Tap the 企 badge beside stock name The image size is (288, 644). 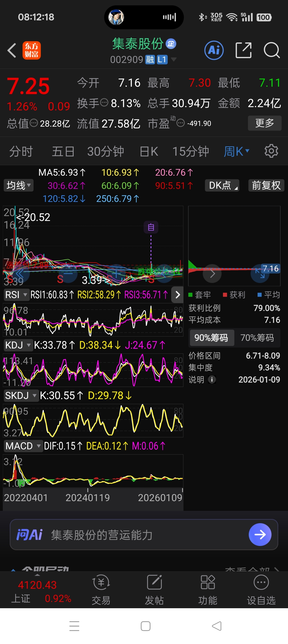[x=171, y=44]
